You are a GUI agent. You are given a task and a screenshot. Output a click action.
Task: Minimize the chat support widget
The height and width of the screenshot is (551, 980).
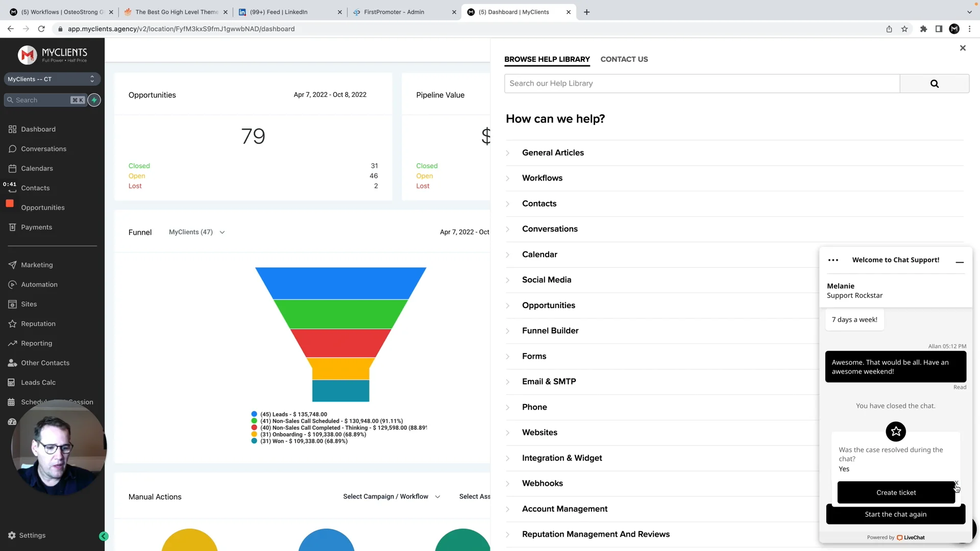[960, 262]
